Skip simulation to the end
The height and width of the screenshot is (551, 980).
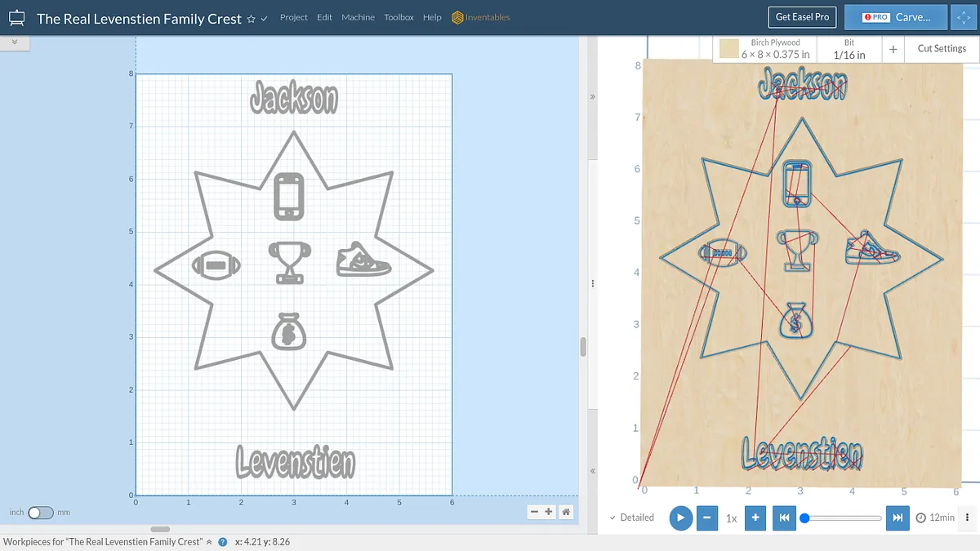pyautogui.click(x=897, y=518)
